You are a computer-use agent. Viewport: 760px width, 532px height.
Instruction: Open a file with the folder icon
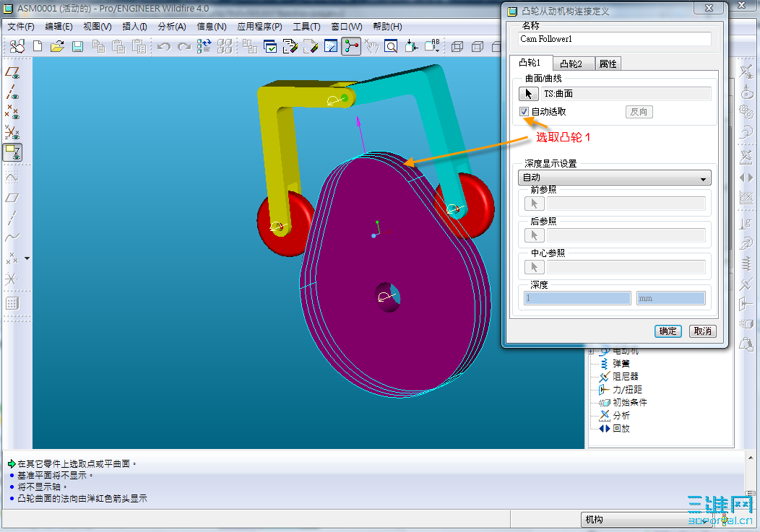coord(57,46)
